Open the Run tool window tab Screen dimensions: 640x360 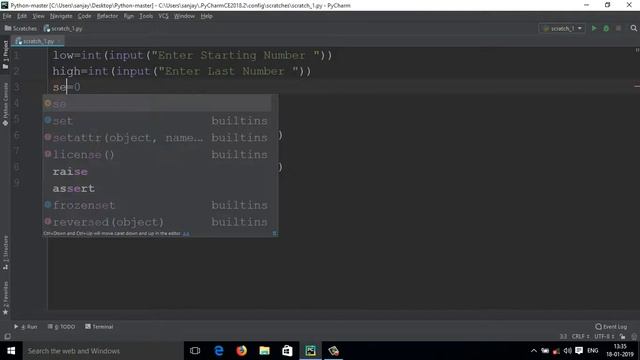(26, 327)
